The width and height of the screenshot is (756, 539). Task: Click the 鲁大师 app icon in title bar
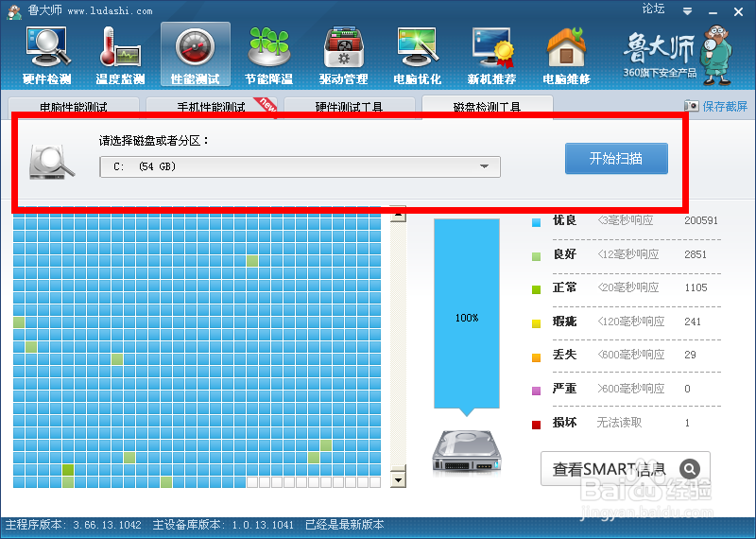(x=14, y=11)
